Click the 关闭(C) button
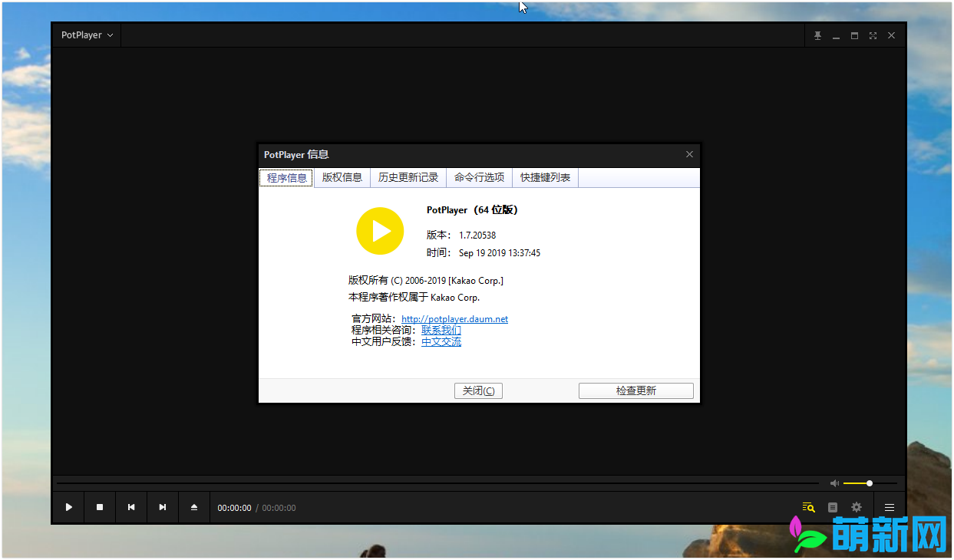 pos(479,390)
